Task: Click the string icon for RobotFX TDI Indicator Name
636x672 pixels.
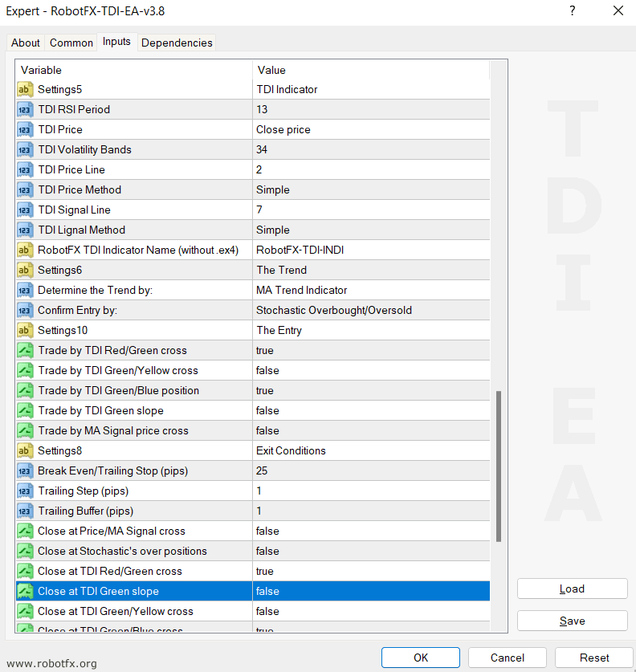Action: click(x=25, y=250)
